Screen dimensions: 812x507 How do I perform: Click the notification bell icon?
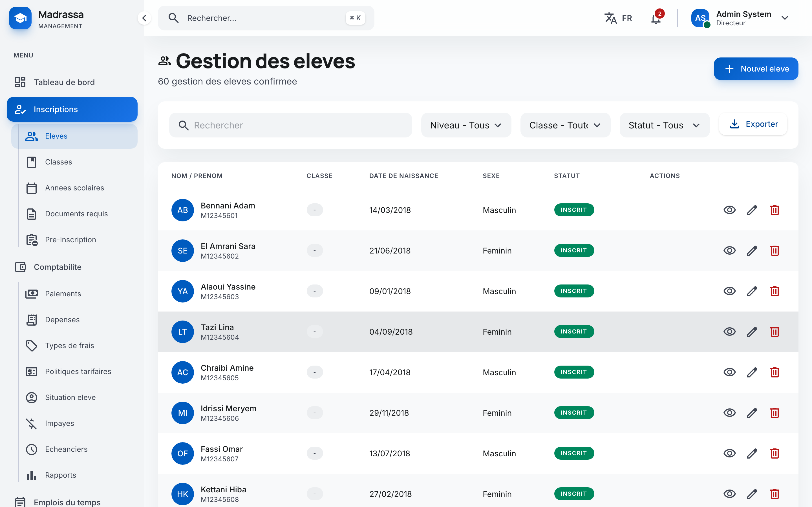pos(656,18)
